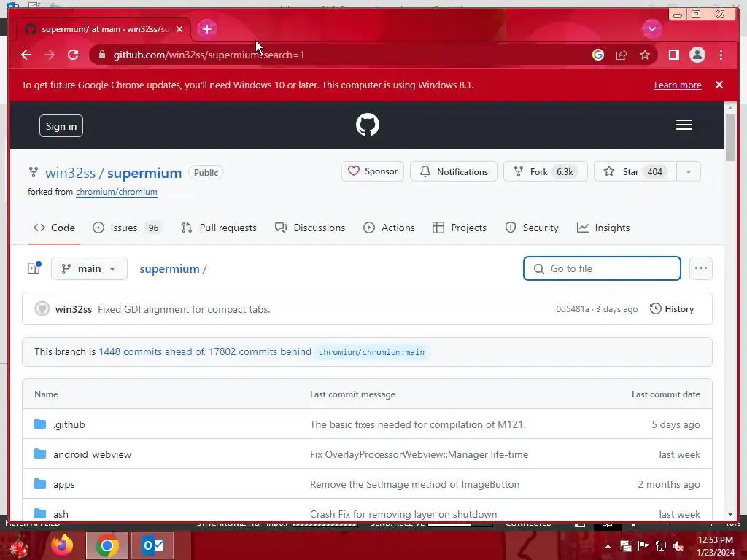The image size is (747, 560).
Task: Click the address bar URL
Action: pyautogui.click(x=209, y=55)
